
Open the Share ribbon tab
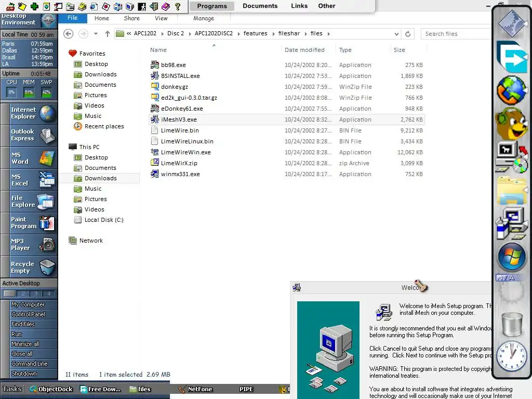tap(131, 18)
